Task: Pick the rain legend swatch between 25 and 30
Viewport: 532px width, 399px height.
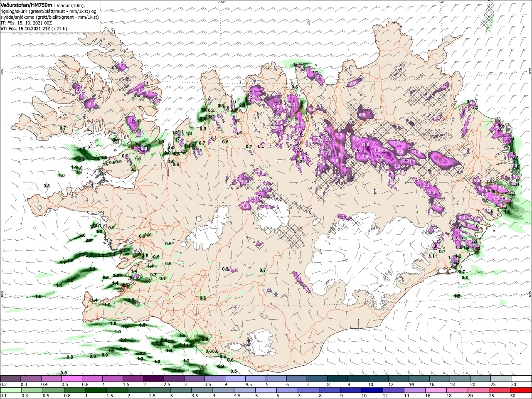Action: 500,390
